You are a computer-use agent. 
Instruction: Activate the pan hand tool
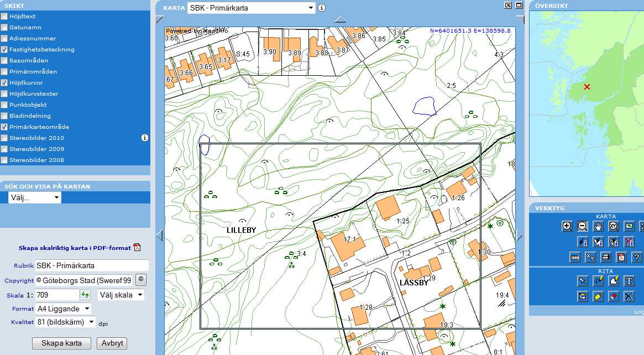598,226
